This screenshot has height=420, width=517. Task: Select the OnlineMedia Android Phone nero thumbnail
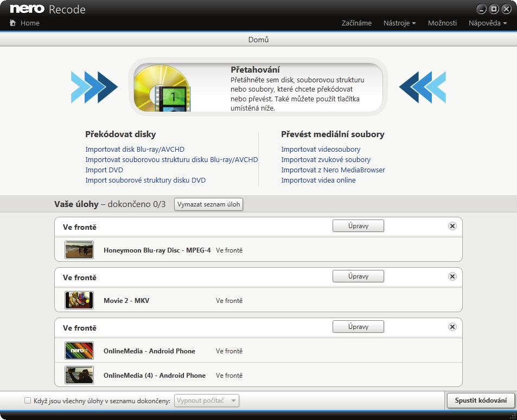[79, 351]
